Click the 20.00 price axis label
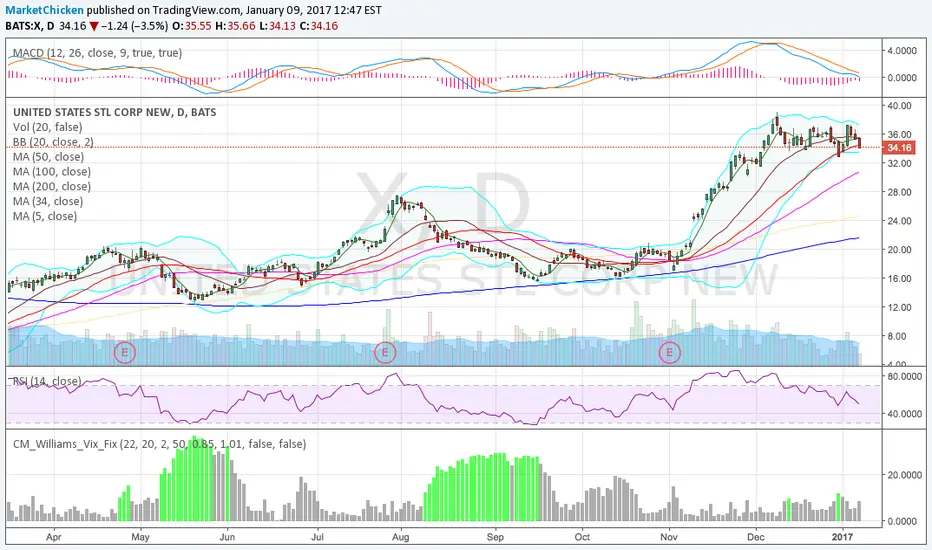Screen dimensions: 932x550 point(899,250)
